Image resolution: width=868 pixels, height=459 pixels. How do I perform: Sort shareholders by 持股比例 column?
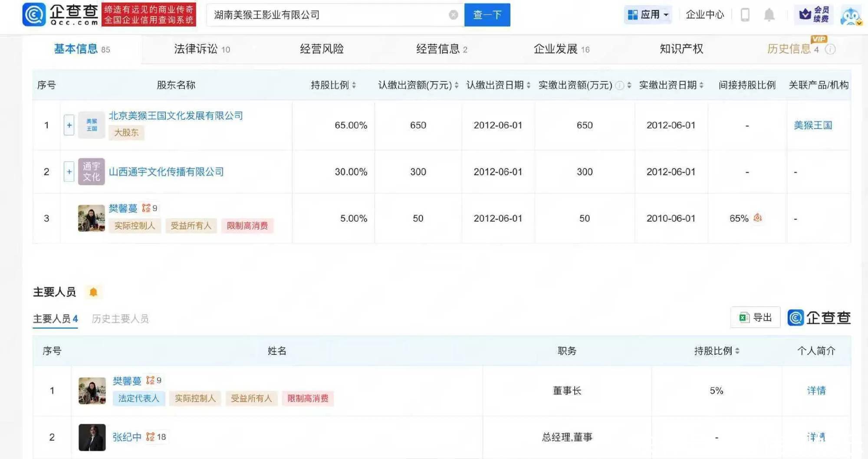point(333,85)
